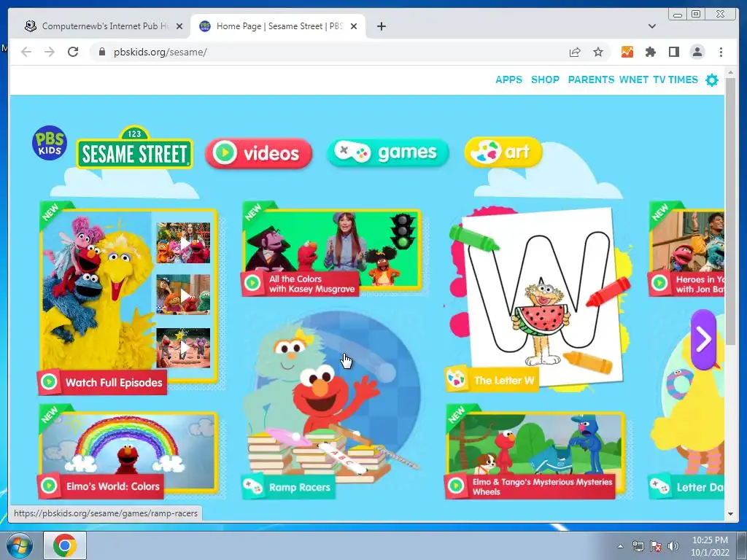Open Chrome three-dot menu
747x560 pixels.
[721, 52]
